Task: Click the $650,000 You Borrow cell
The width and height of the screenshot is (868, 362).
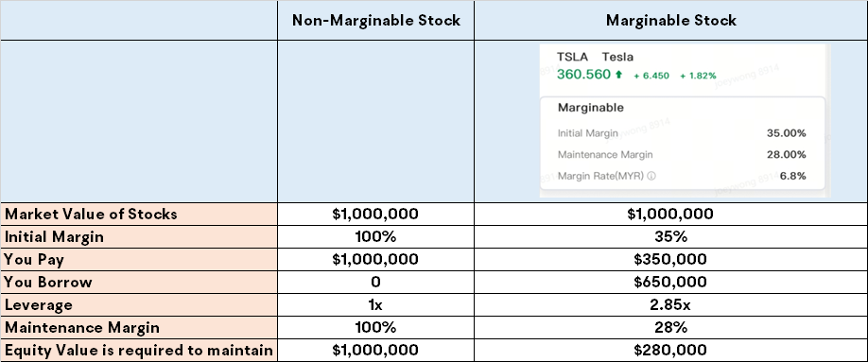Action: pyautogui.click(x=670, y=283)
